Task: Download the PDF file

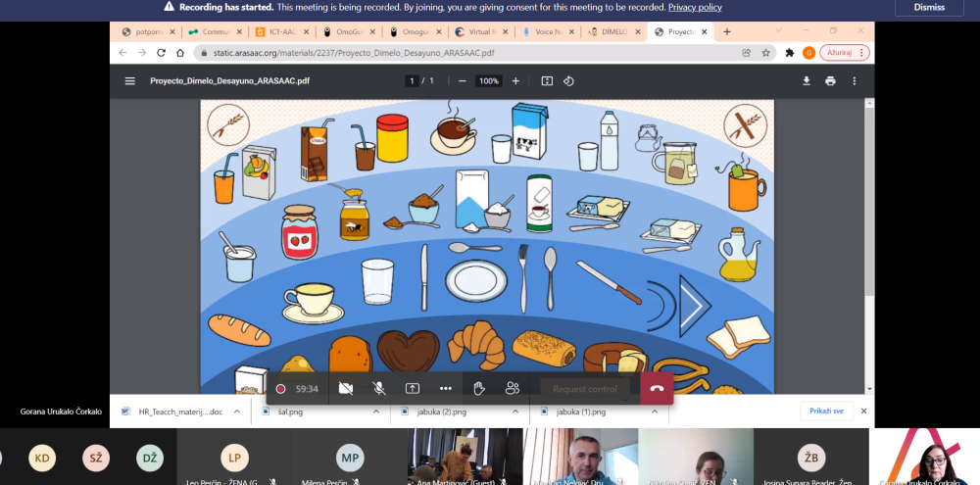Action: (x=807, y=81)
